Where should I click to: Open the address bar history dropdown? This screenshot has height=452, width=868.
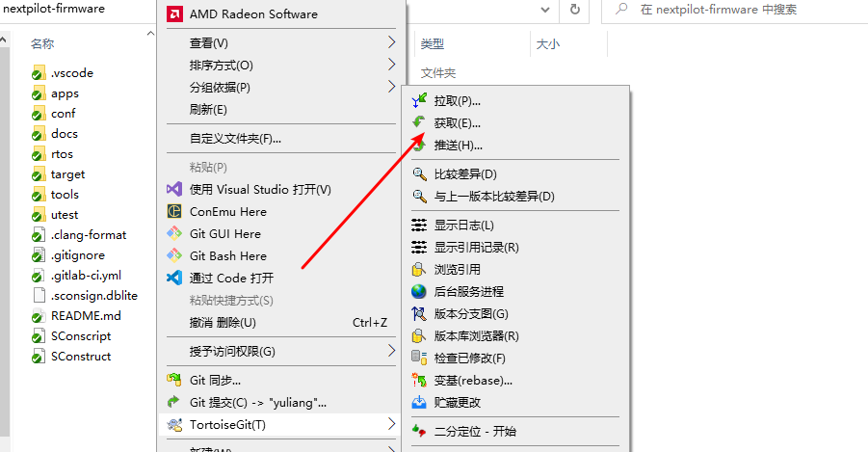545,10
